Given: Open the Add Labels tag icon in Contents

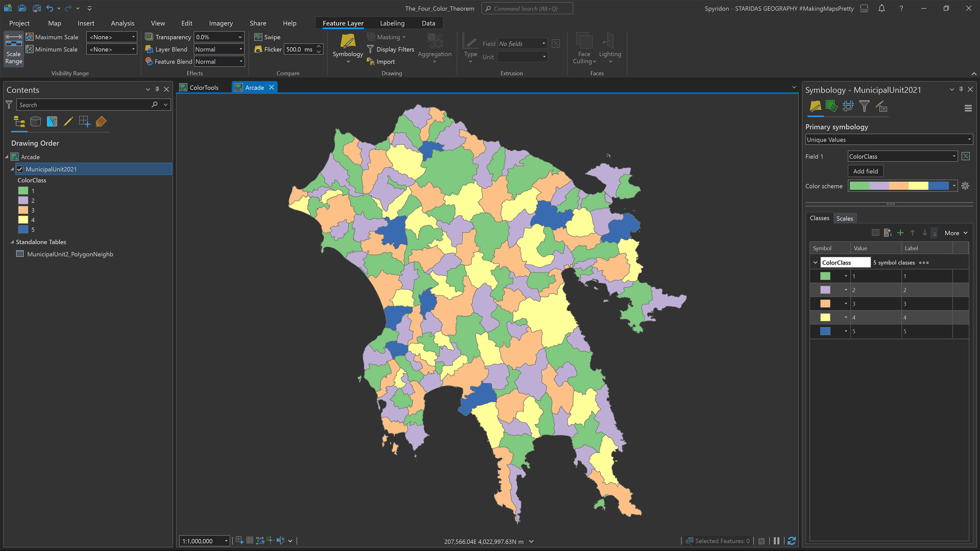Looking at the screenshot, I should point(100,122).
